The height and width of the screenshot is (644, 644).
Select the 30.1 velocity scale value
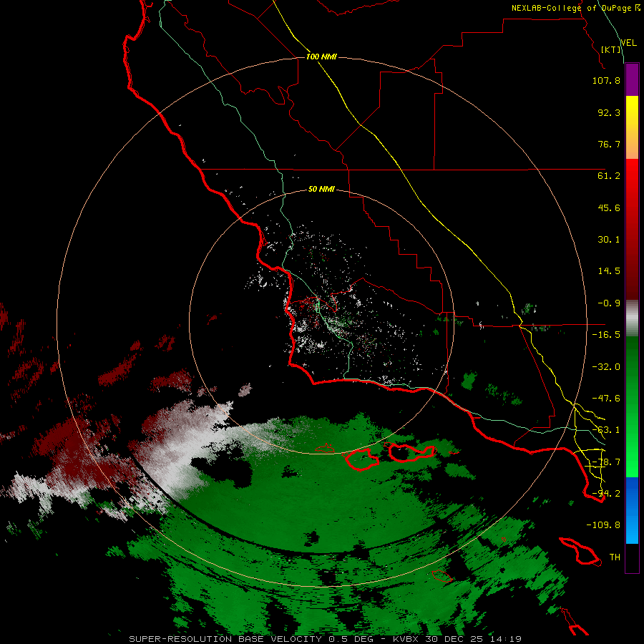point(609,240)
